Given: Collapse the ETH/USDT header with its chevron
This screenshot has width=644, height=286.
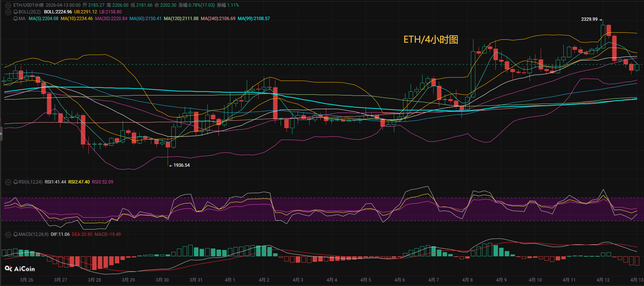Looking at the screenshot, I should pos(8,5).
